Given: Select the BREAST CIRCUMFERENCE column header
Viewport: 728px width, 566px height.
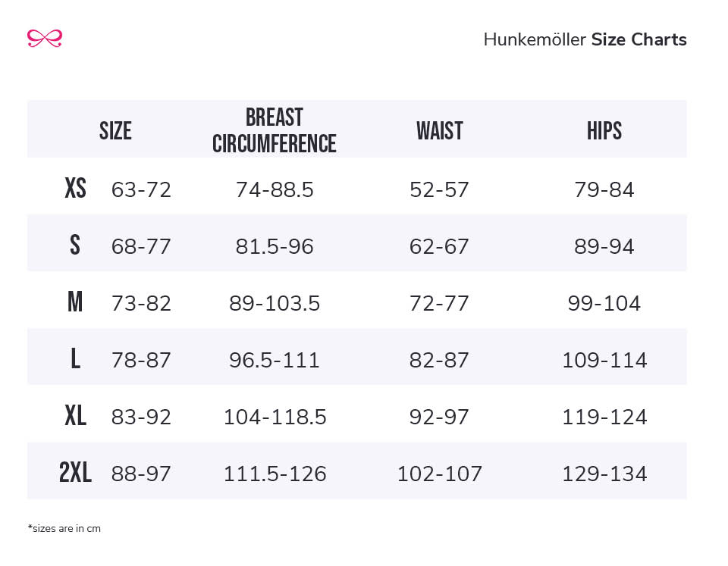Looking at the screenshot, I should coord(274,130).
